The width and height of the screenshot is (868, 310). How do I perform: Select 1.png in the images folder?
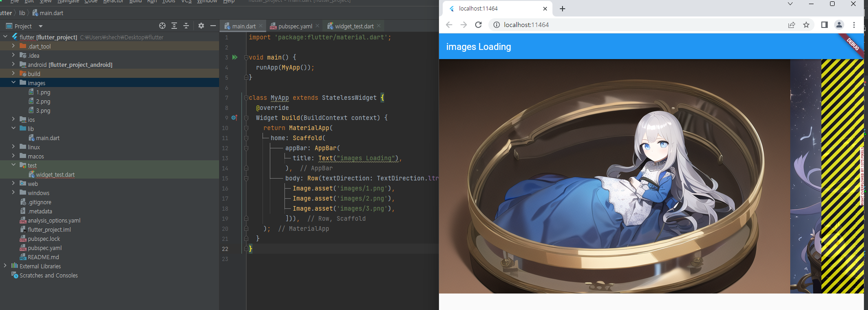point(43,92)
